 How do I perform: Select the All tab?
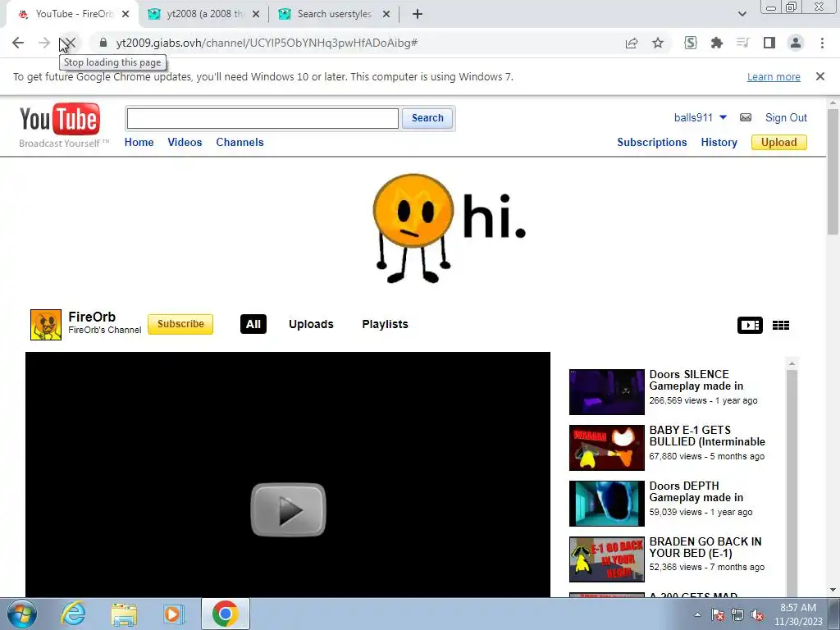253,324
